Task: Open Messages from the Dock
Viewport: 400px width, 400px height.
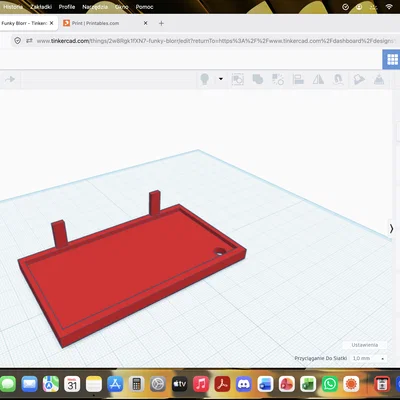Action: coord(7,384)
